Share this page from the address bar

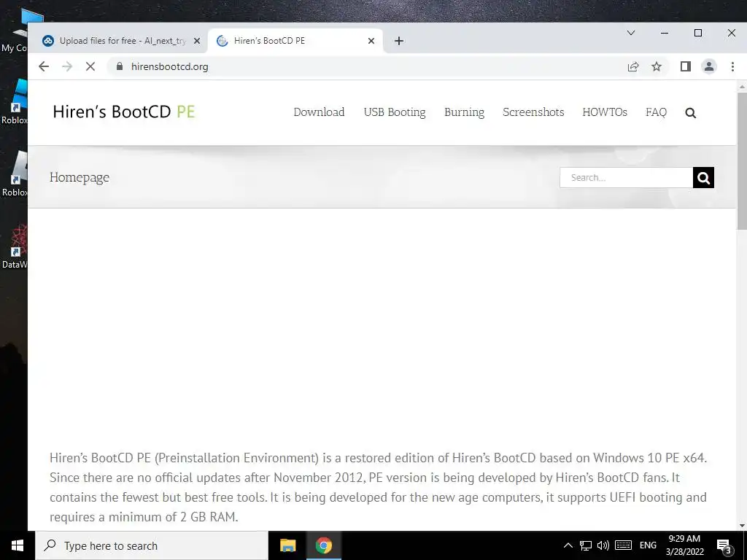coord(633,66)
